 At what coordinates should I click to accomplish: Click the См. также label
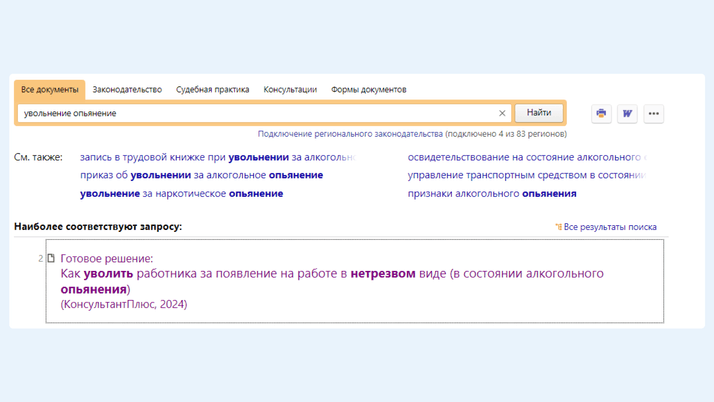(x=38, y=157)
